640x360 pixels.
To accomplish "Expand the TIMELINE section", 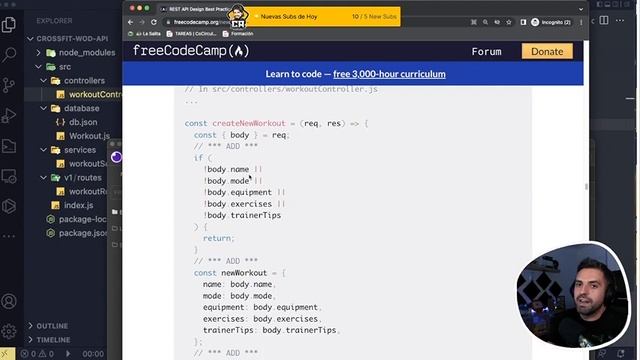I will coord(49,340).
